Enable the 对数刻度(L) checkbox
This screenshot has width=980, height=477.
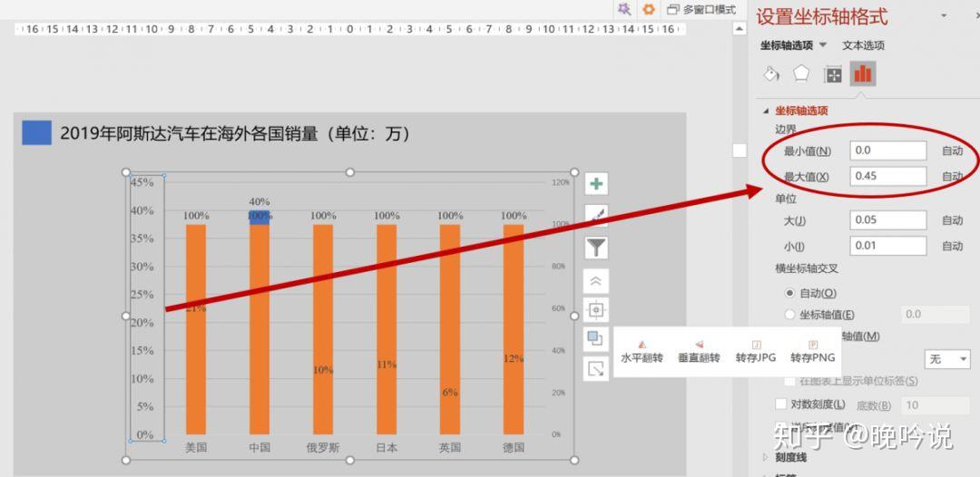(x=780, y=404)
